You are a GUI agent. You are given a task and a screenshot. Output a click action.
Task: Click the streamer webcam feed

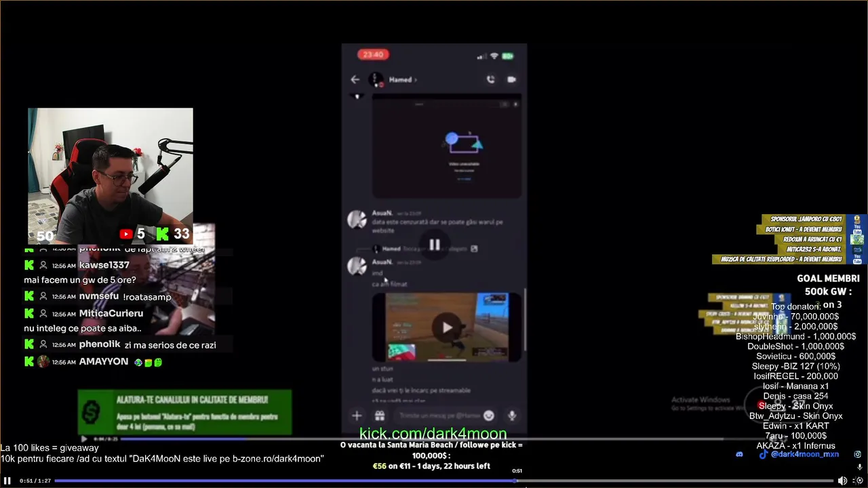pyautogui.click(x=111, y=176)
